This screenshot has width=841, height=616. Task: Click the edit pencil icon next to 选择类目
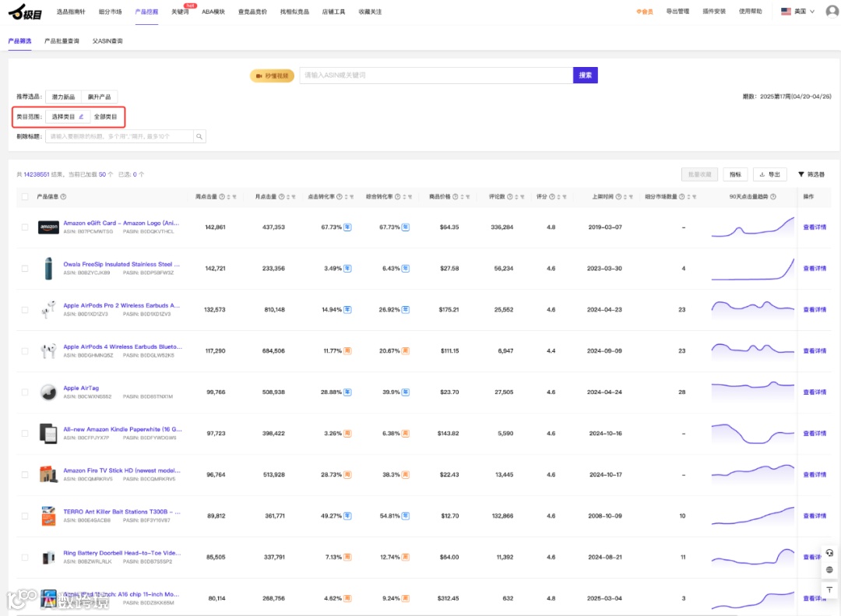[82, 117]
